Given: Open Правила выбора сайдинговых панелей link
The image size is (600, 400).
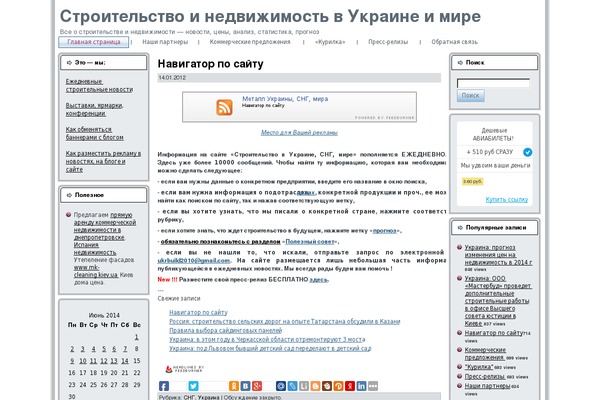Looking at the screenshot, I should [x=225, y=330].
